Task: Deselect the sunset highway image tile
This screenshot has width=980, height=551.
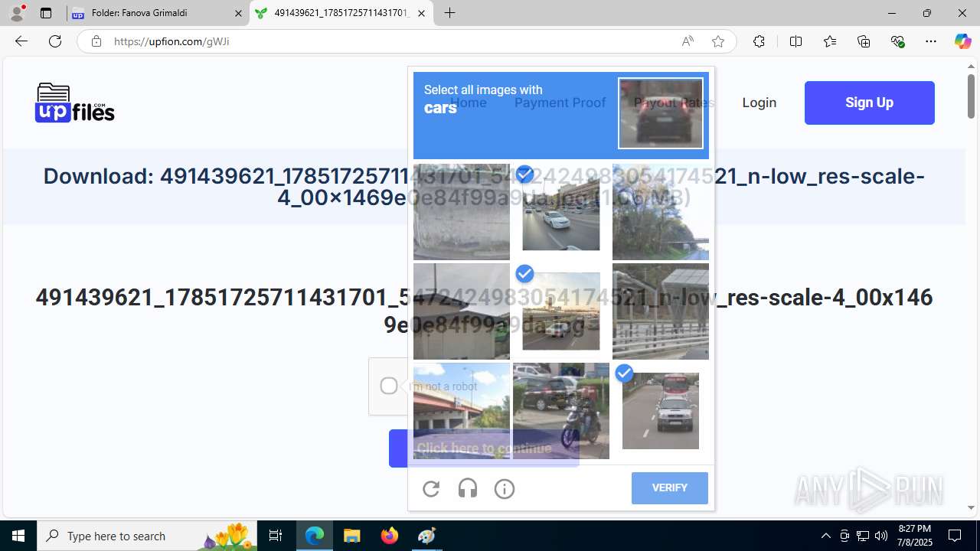Action: [561, 311]
